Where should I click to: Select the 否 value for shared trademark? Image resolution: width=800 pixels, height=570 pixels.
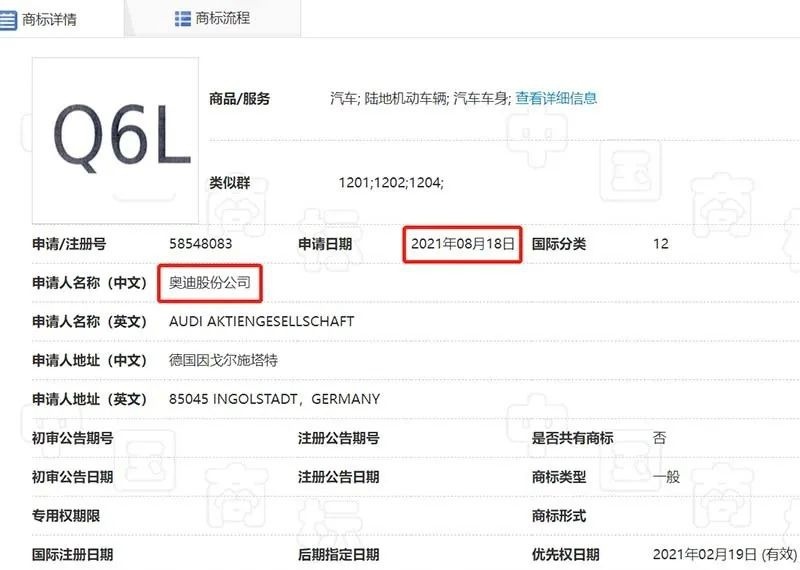click(x=660, y=437)
